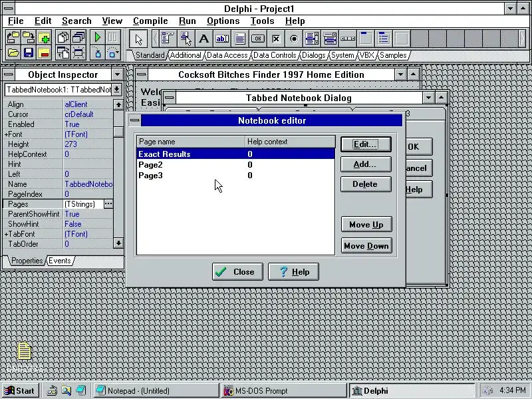Pick the ScrollBar component in the palette
Image resolution: width=532 pixels, height=399 pixels.
click(x=348, y=39)
